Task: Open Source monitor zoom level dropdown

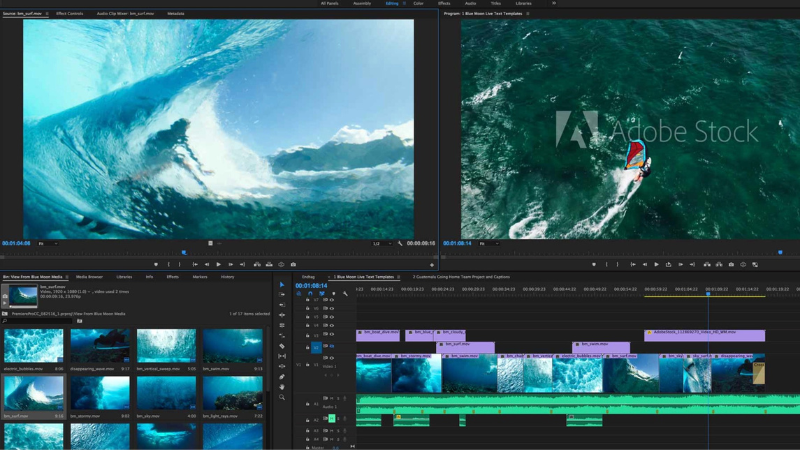Action: (x=50, y=243)
